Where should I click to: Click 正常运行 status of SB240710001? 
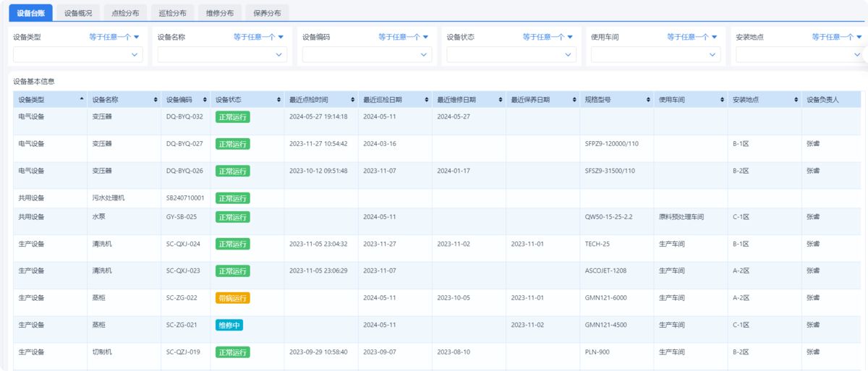click(232, 198)
